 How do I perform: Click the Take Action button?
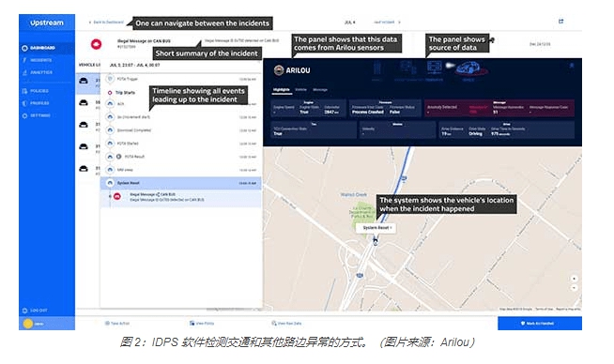pos(117,324)
